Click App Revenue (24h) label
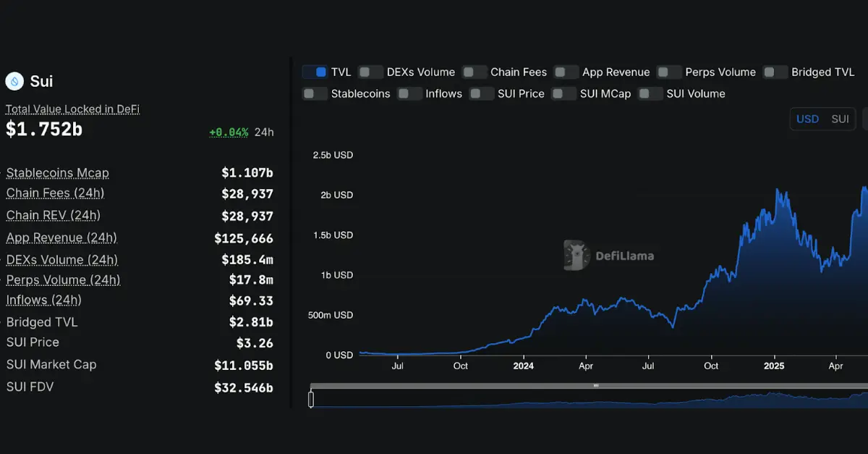The image size is (868, 454). click(x=61, y=237)
